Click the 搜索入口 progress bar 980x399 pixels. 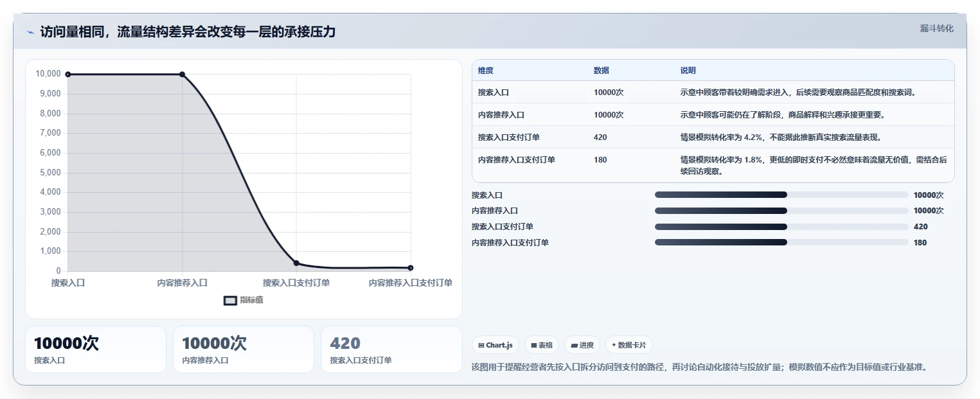781,195
